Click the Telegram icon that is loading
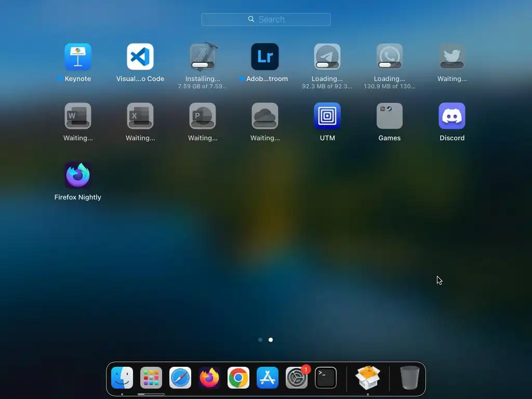This screenshot has height=399, width=532. (327, 57)
